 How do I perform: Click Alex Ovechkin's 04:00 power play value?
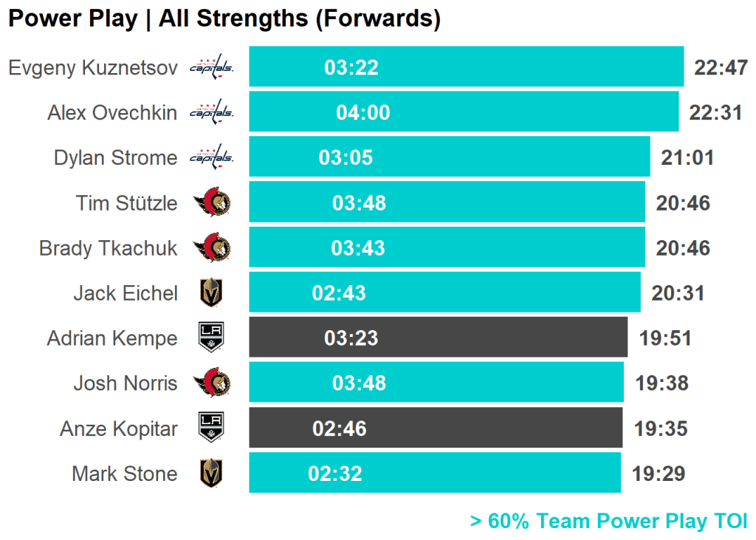click(362, 113)
